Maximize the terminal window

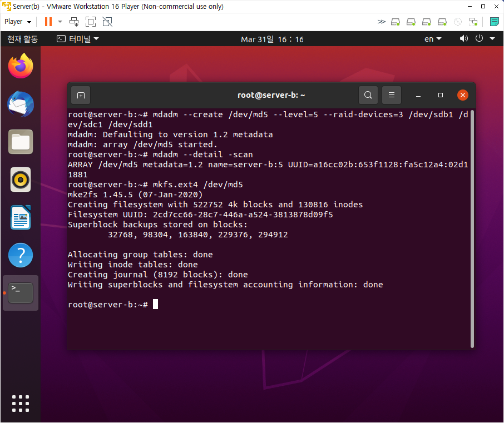(441, 95)
